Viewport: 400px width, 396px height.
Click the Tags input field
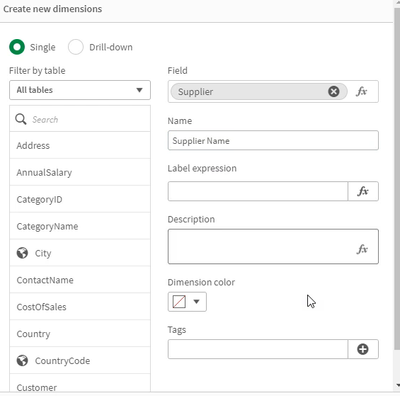click(x=258, y=349)
